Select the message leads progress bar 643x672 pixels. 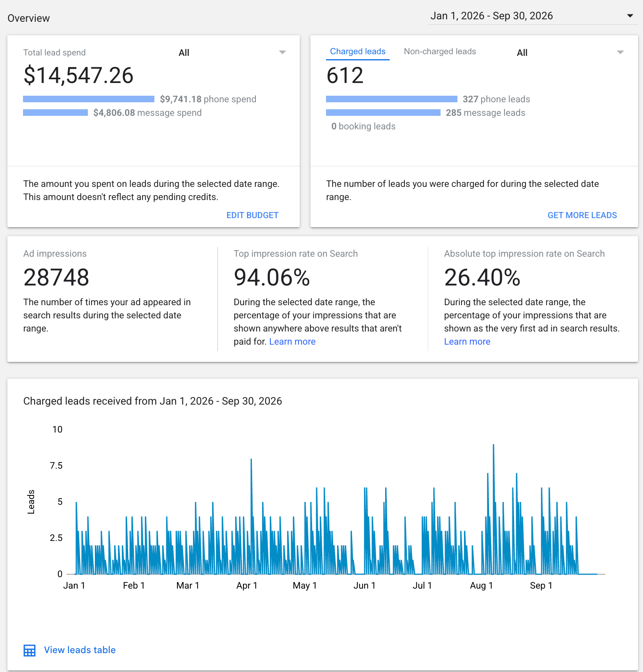[383, 113]
